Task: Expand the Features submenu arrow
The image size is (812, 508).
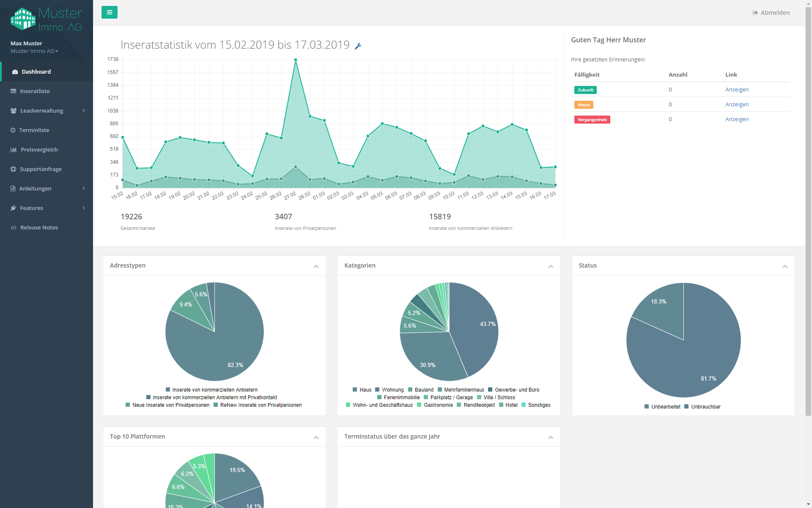Action: click(84, 208)
